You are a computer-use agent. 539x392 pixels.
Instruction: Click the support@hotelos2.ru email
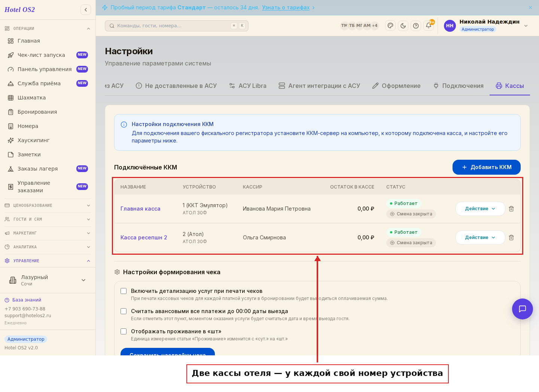point(28,316)
